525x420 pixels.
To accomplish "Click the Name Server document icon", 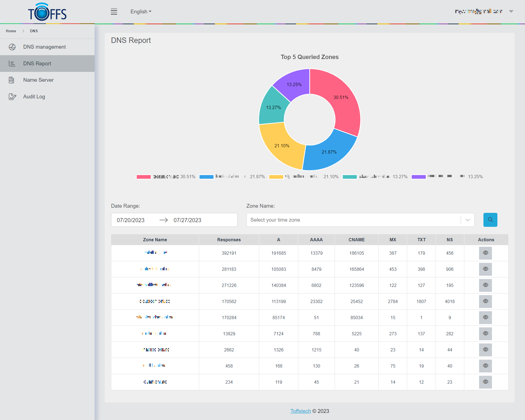I will pyautogui.click(x=11, y=80).
